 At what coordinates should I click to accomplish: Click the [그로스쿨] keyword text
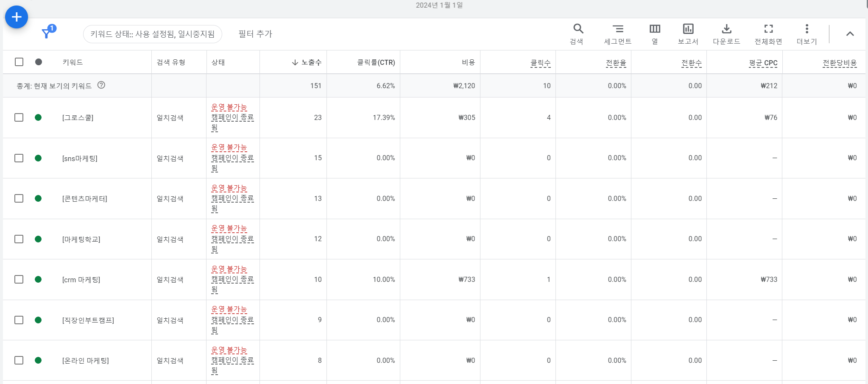tap(78, 117)
